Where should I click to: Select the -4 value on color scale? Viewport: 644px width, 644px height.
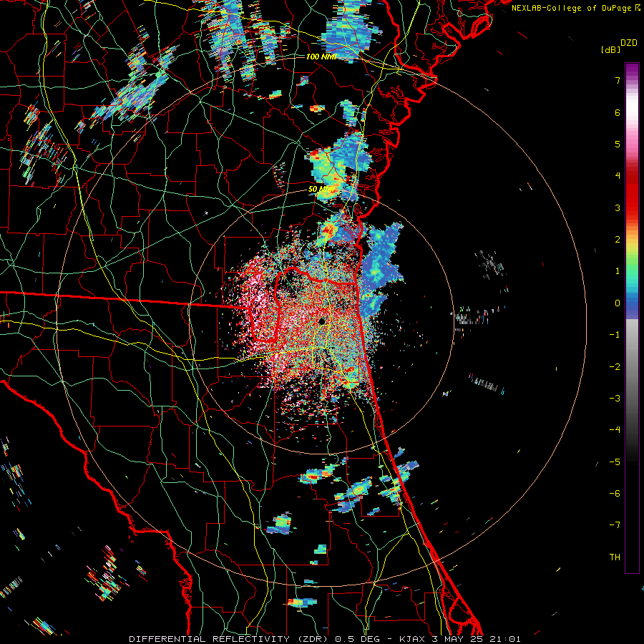[x=615, y=430]
